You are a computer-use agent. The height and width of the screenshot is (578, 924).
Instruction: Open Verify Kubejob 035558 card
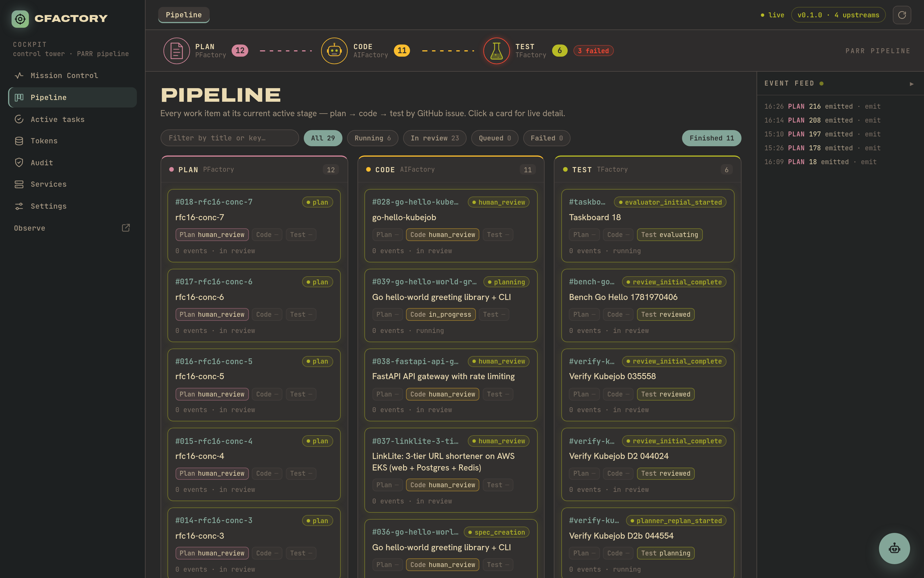point(648,385)
